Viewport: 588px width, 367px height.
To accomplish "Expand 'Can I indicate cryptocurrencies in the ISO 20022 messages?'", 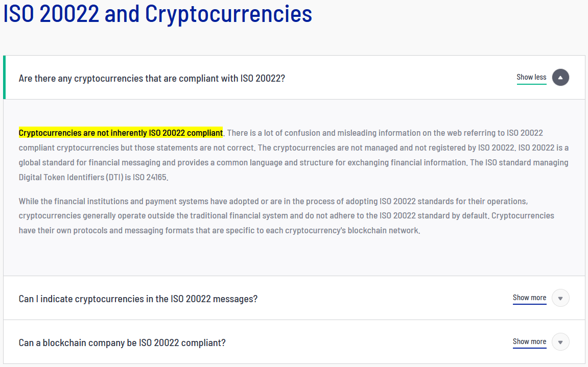I will pos(138,299).
